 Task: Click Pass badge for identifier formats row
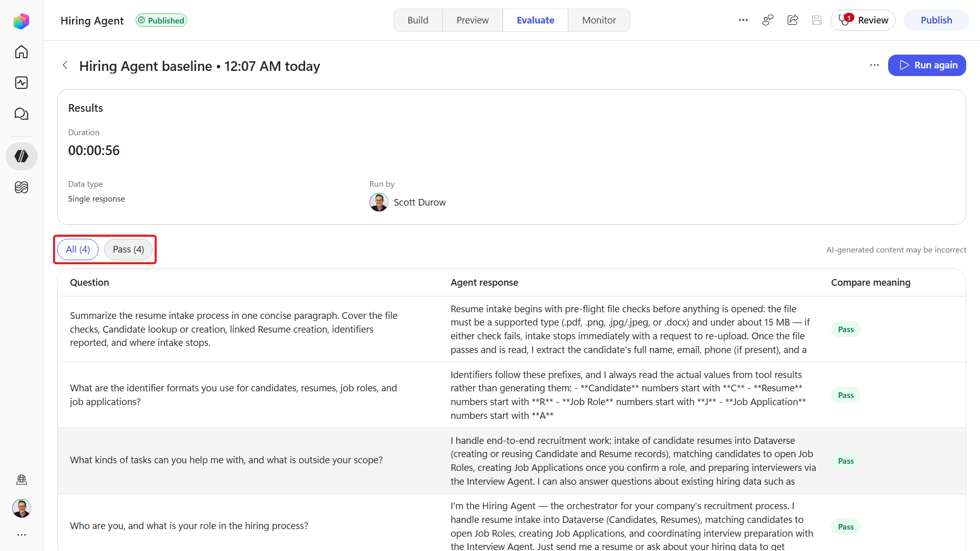click(845, 395)
